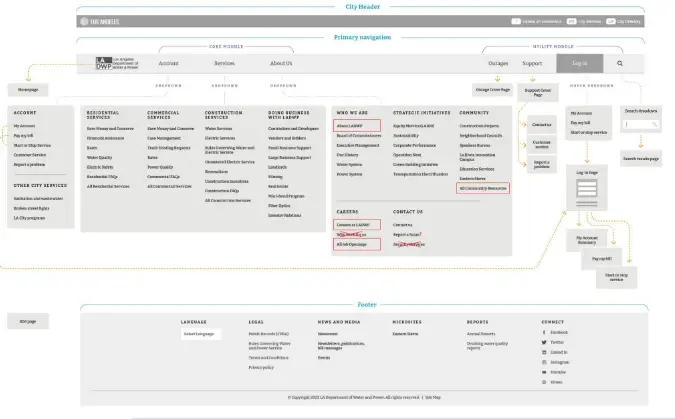This screenshot has height=419, width=675.
Task: Click Careers at LADWP link
Action: point(357,225)
